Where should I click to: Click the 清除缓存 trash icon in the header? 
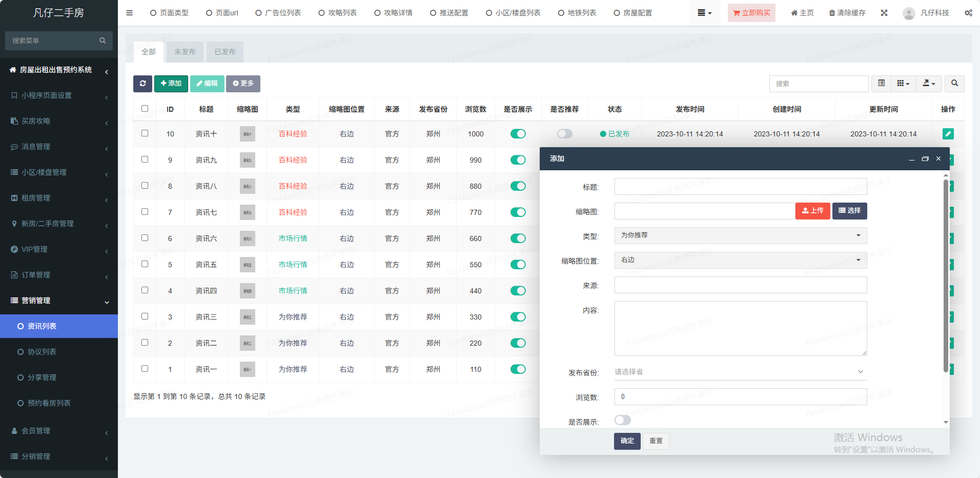(831, 13)
